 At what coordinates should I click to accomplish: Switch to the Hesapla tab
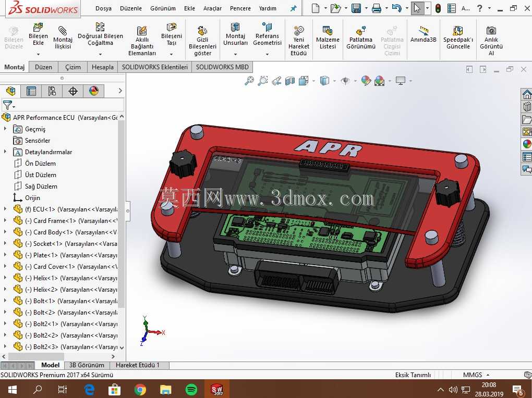click(102, 67)
